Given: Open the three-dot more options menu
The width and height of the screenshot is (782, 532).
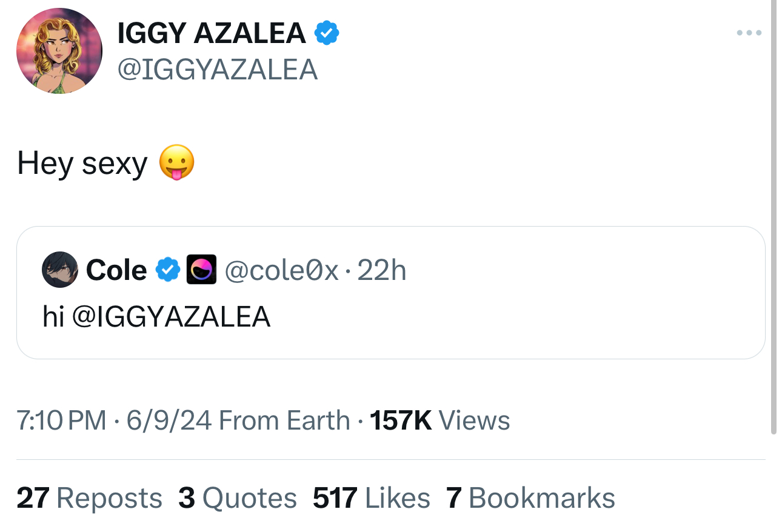Looking at the screenshot, I should point(749,33).
